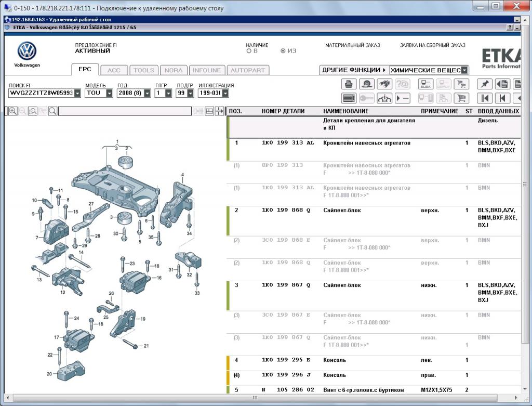Select the black 1K0 199 868 Q part row
This screenshot has width=532, height=406.
coord(374,221)
